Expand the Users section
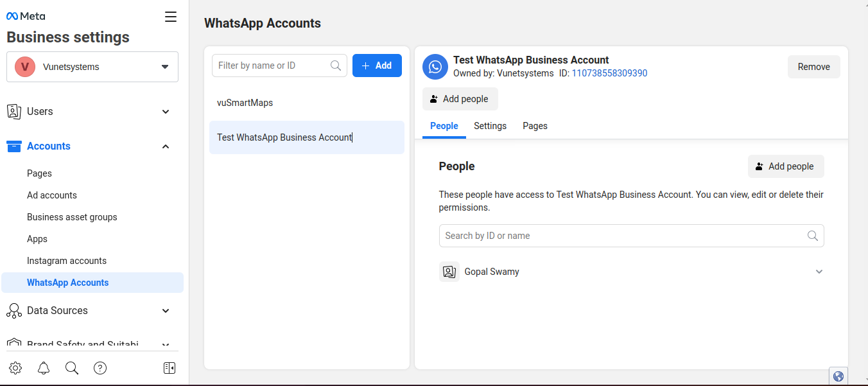The image size is (868, 386). 166,112
